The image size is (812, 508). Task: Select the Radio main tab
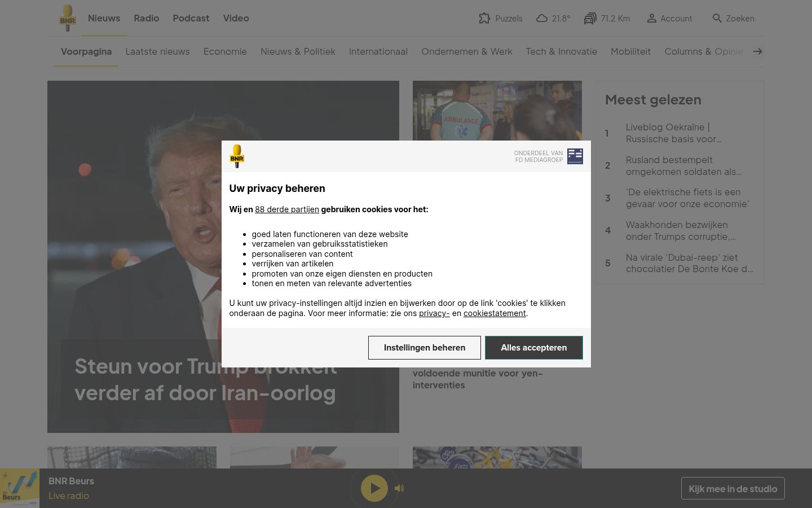147,18
